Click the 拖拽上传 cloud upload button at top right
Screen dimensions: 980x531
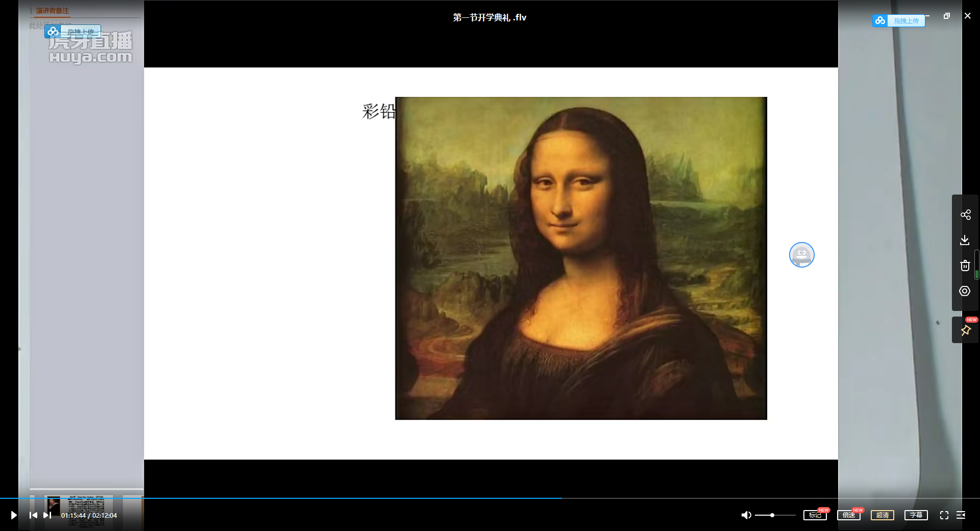(x=899, y=20)
